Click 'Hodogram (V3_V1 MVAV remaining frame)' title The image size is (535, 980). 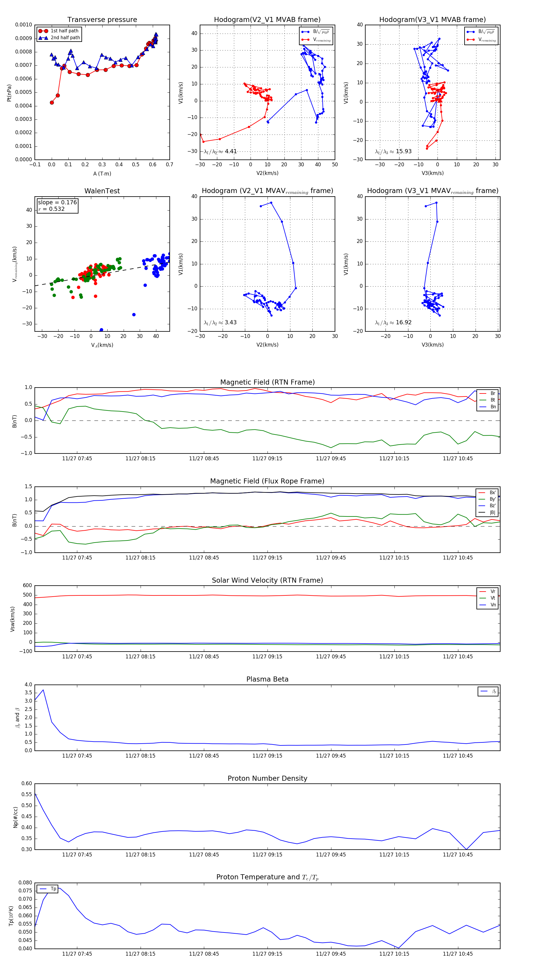(432, 191)
